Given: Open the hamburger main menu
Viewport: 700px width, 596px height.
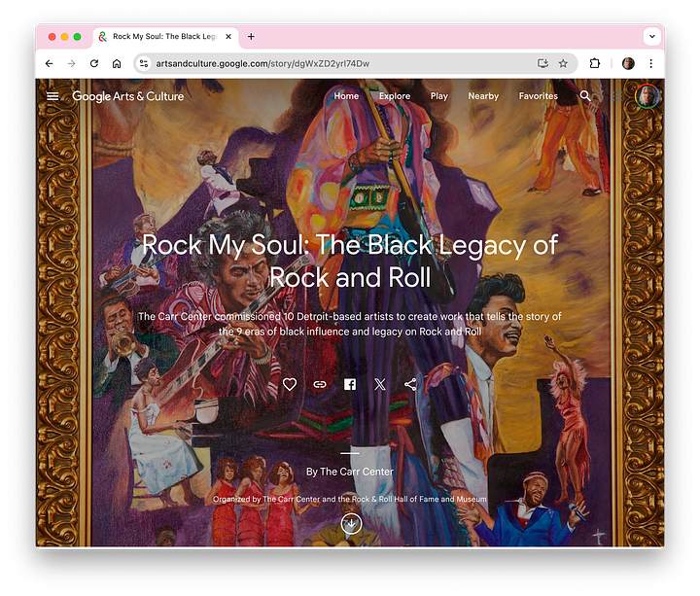Looking at the screenshot, I should pyautogui.click(x=52, y=96).
